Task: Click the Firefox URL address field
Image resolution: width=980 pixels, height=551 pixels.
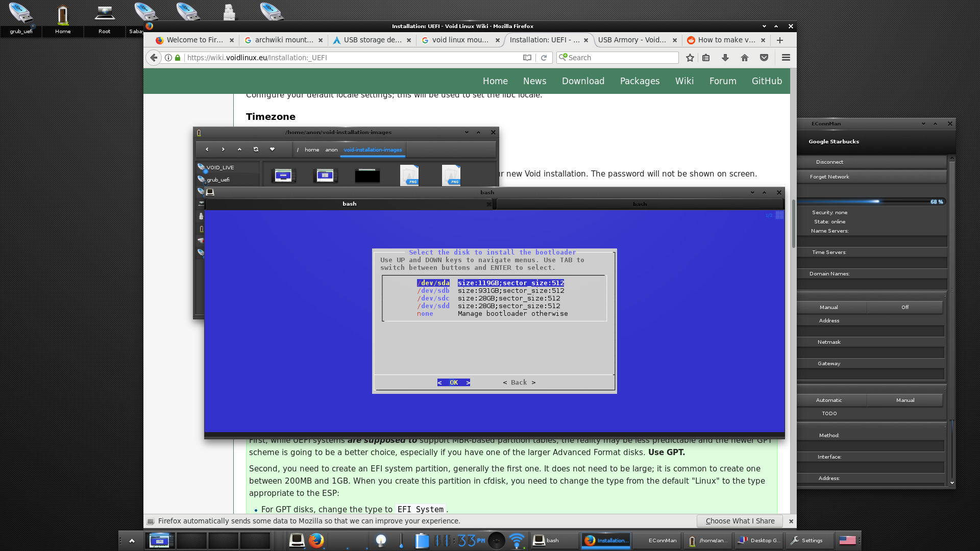Action: tap(352, 58)
